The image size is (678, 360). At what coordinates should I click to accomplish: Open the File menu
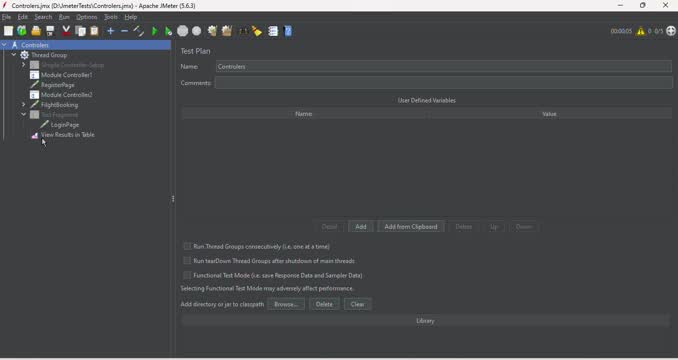click(x=6, y=17)
